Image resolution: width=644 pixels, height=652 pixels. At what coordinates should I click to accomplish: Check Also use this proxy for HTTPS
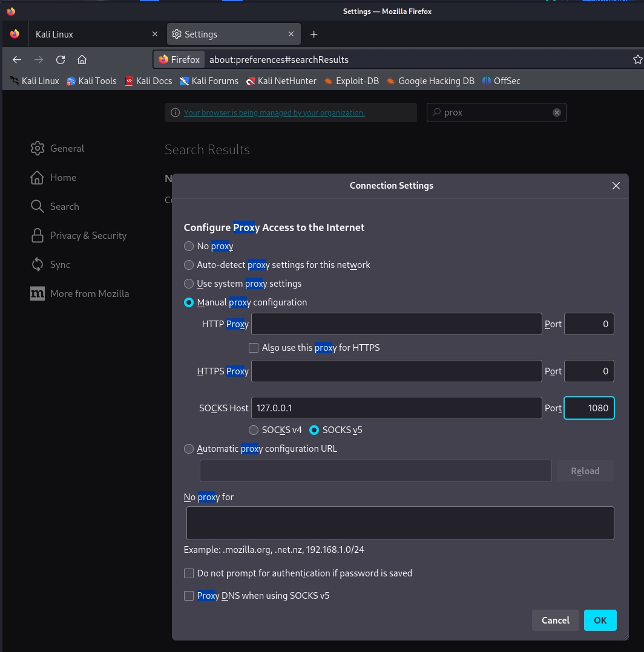(254, 348)
